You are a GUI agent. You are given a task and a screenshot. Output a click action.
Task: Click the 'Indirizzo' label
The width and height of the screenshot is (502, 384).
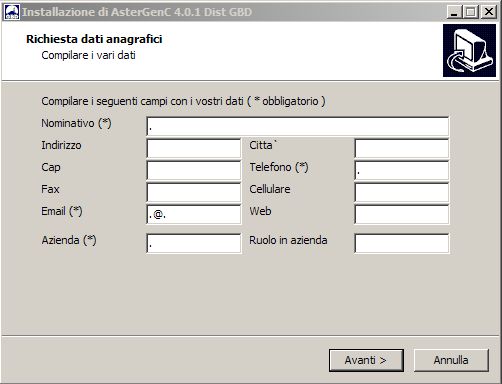[x=61, y=145]
